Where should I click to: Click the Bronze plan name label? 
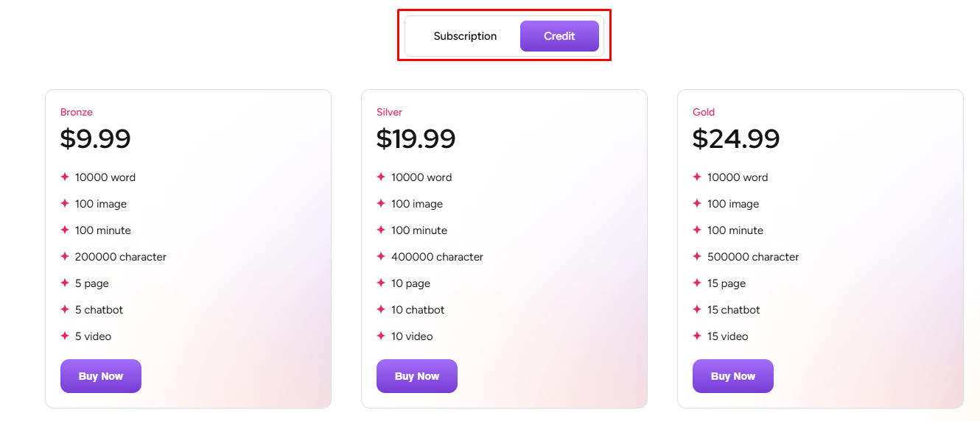(77, 113)
